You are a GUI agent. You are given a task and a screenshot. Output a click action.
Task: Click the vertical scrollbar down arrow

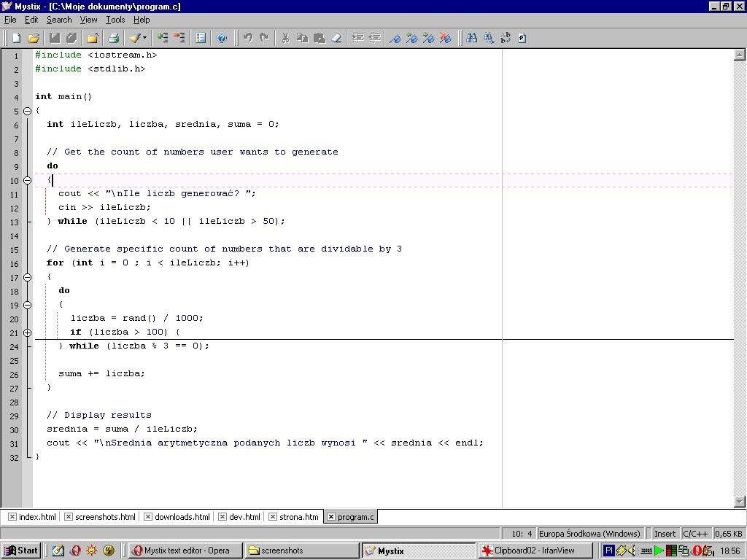click(x=740, y=502)
